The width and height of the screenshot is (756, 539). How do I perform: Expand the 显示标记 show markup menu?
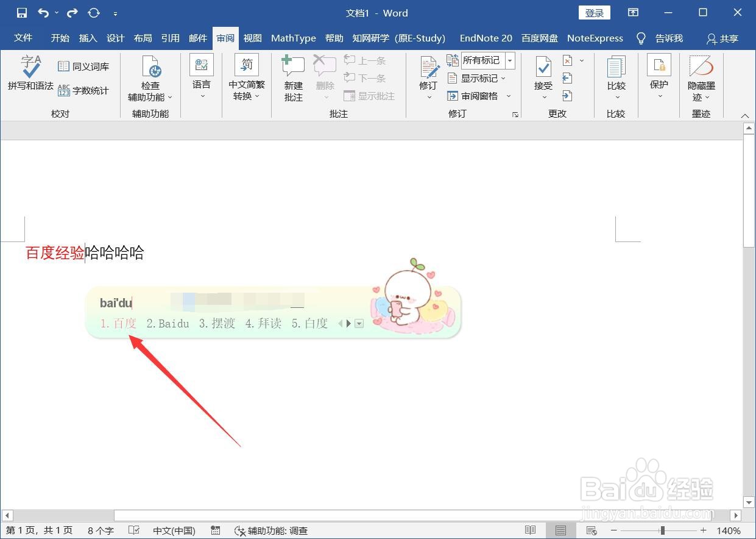pyautogui.click(x=477, y=78)
